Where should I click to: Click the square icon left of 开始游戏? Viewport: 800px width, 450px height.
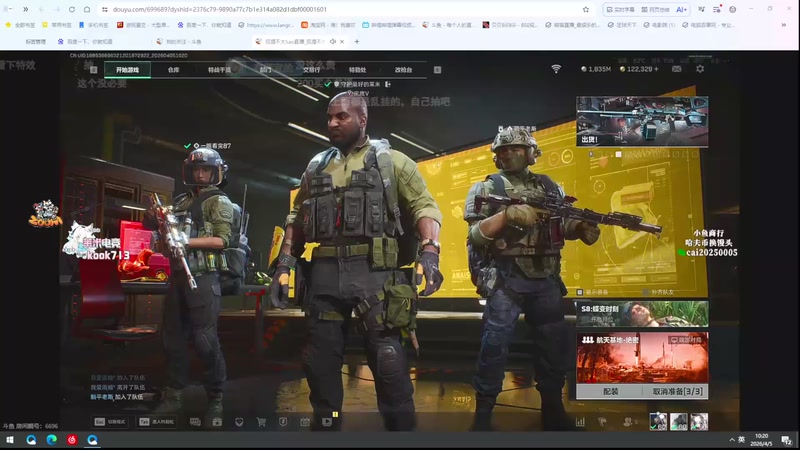pos(93,70)
